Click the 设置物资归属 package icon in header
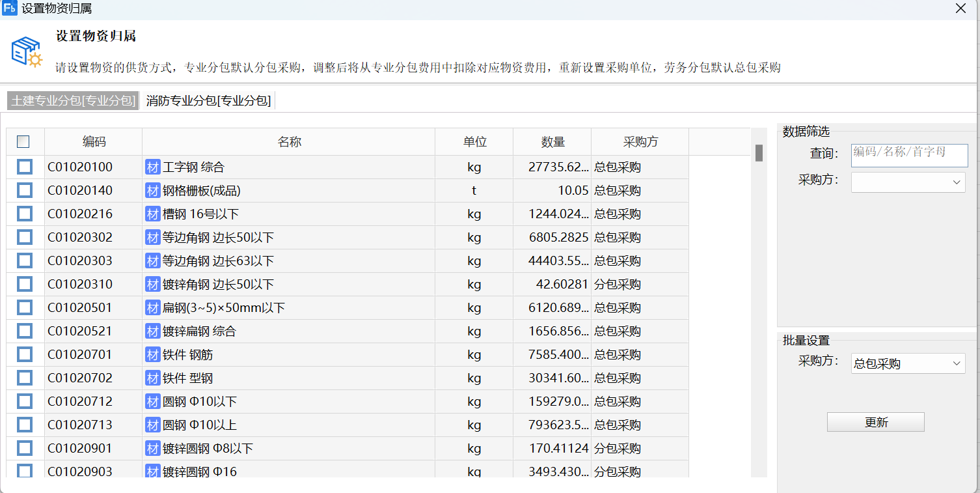Viewport: 980px width, 493px height. (27, 52)
